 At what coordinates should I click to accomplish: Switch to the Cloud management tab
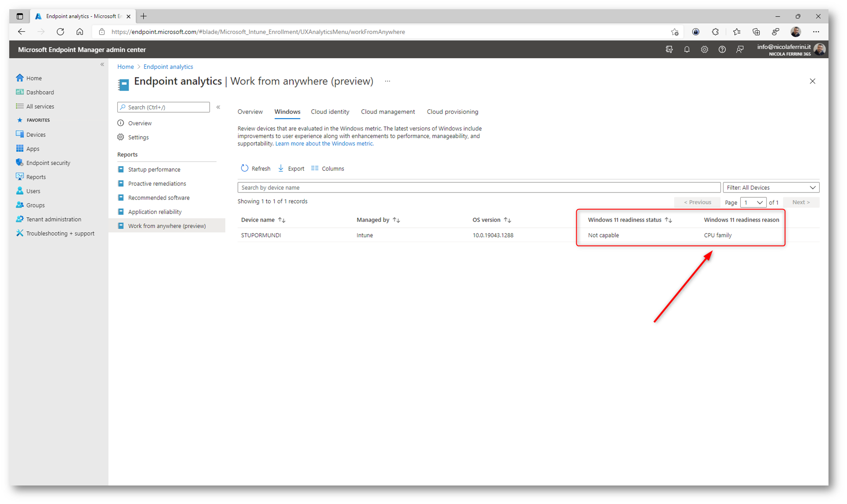(387, 112)
